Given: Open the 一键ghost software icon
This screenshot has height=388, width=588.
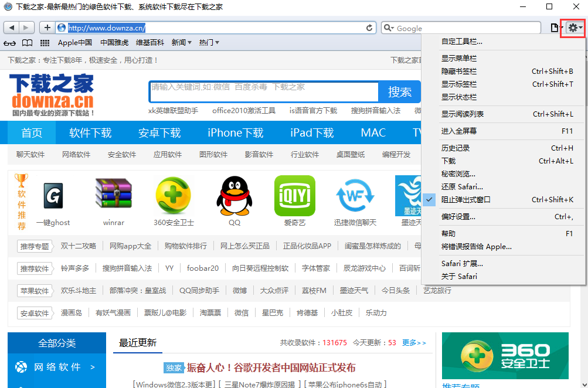Looking at the screenshot, I should click(x=52, y=196).
